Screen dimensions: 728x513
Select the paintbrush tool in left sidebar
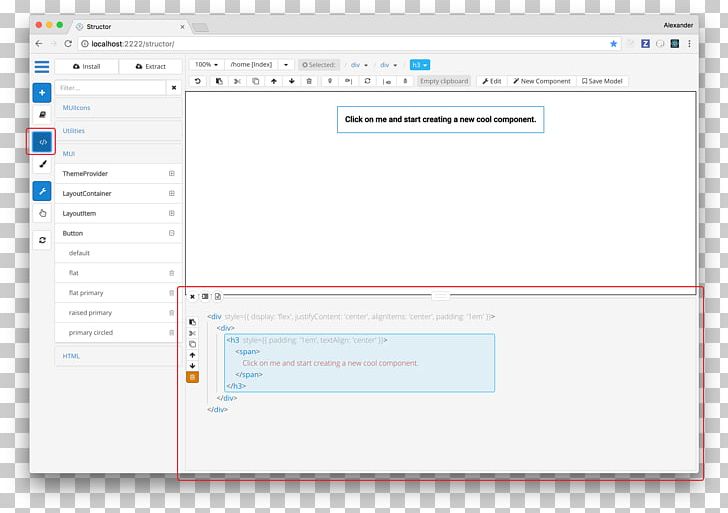coord(42,165)
